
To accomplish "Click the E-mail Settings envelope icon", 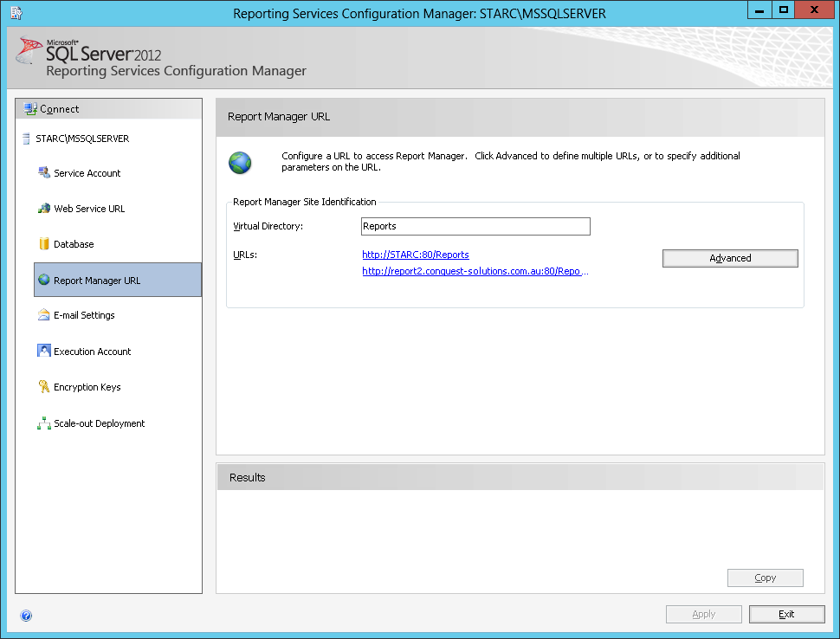I will click(44, 315).
